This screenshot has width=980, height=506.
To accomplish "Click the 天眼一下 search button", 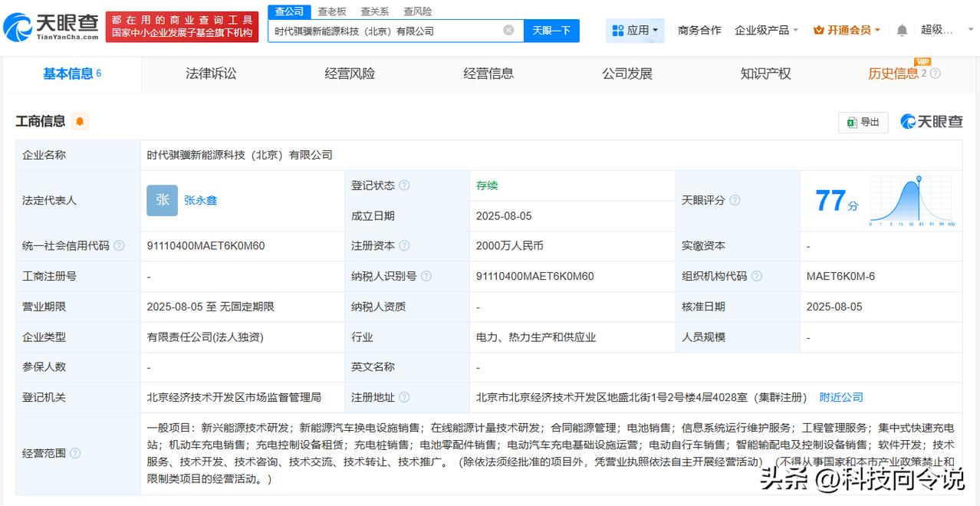I will click(551, 31).
